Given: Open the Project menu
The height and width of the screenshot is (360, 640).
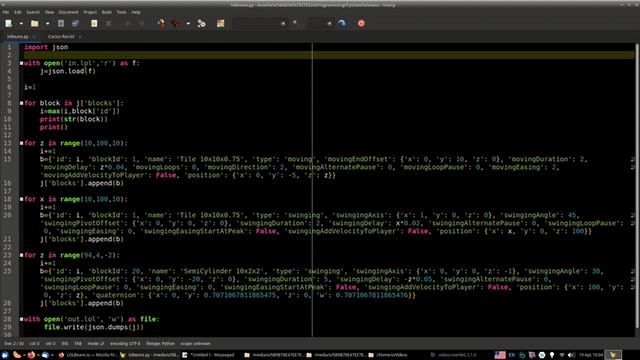Looking at the screenshot, I should click(x=90, y=12).
